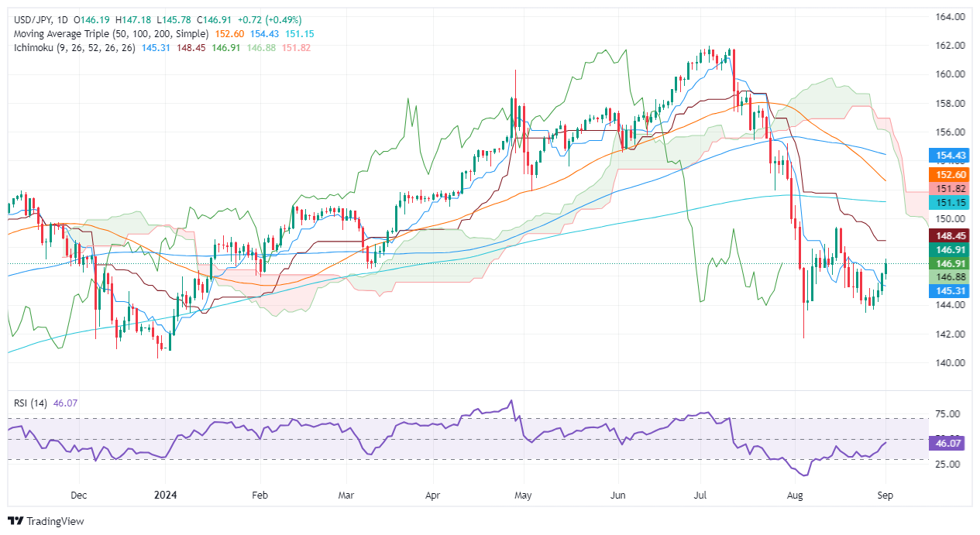980x535 pixels.
Task: Click the last green candlestick near September
Action: click(x=886, y=268)
